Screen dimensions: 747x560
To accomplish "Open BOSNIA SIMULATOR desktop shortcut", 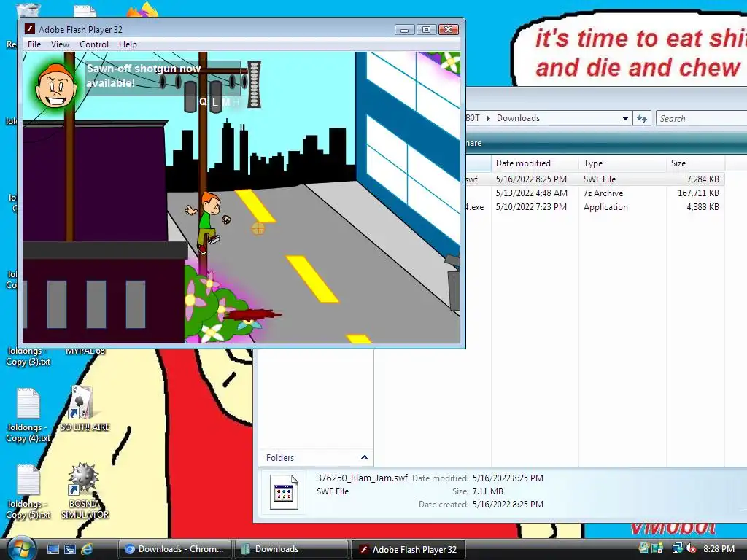I will [x=85, y=491].
